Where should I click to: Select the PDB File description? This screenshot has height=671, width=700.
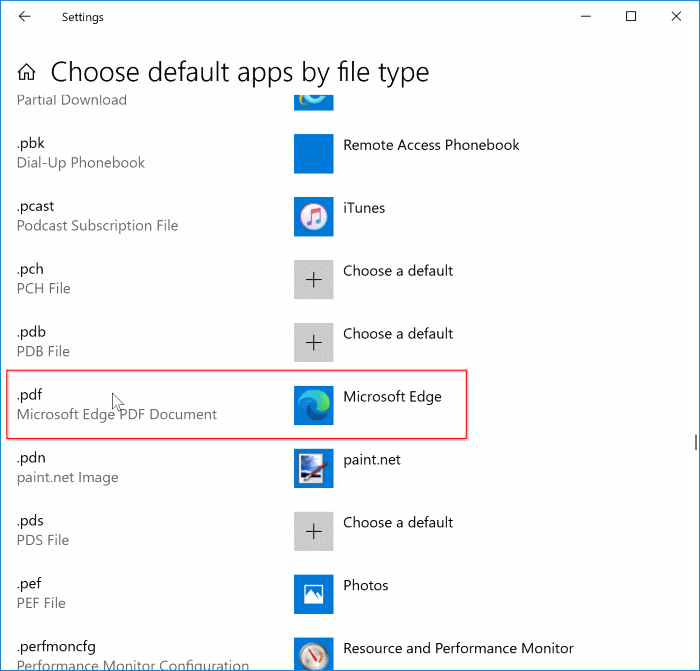point(43,352)
